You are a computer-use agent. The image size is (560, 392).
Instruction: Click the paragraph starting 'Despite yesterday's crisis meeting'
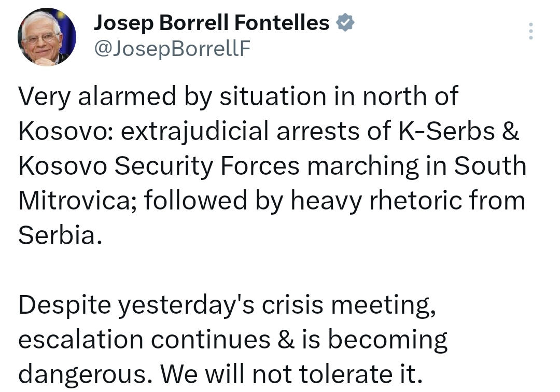pyautogui.click(x=233, y=340)
